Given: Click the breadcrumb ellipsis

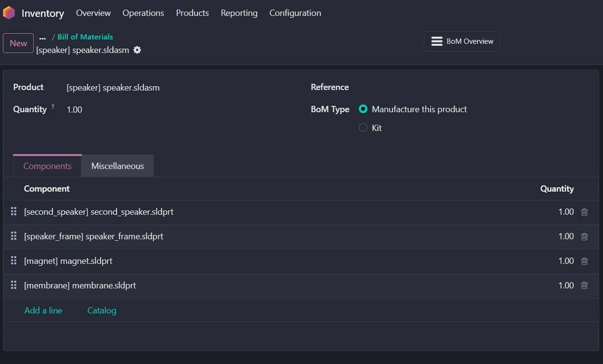Looking at the screenshot, I should [42, 38].
